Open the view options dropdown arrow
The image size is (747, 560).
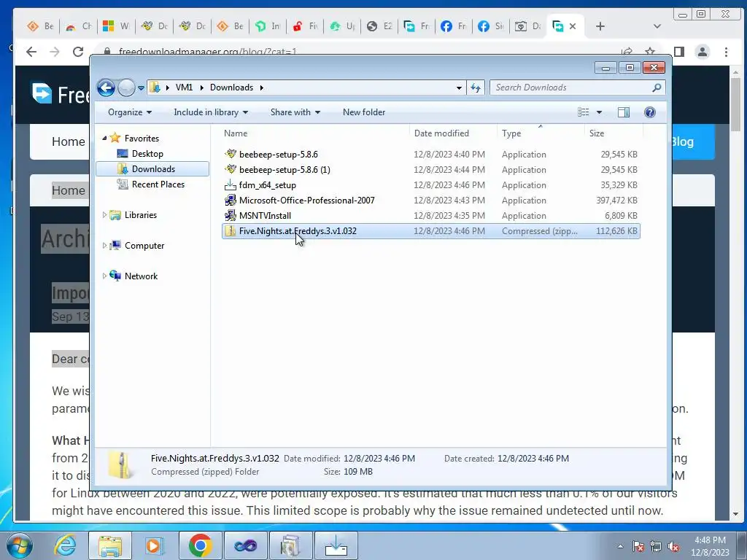(x=600, y=112)
